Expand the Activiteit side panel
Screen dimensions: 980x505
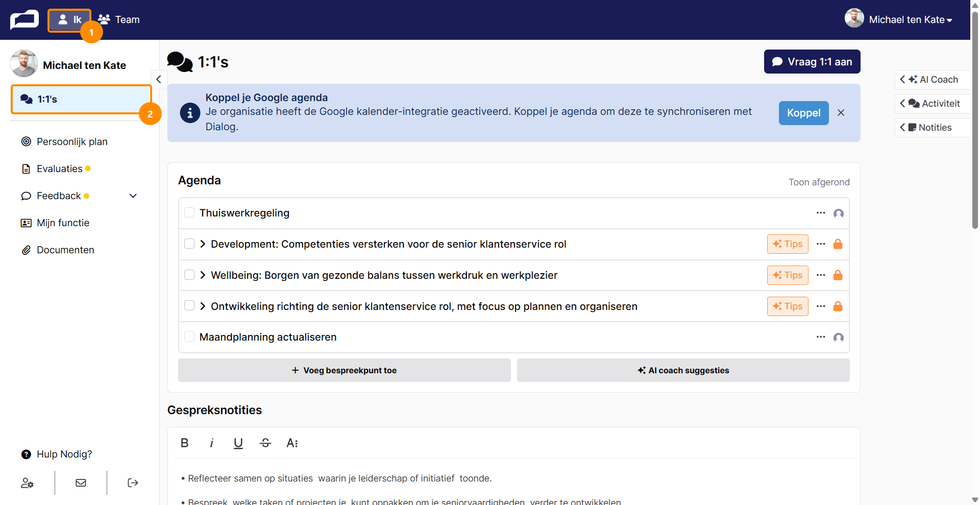coord(932,103)
